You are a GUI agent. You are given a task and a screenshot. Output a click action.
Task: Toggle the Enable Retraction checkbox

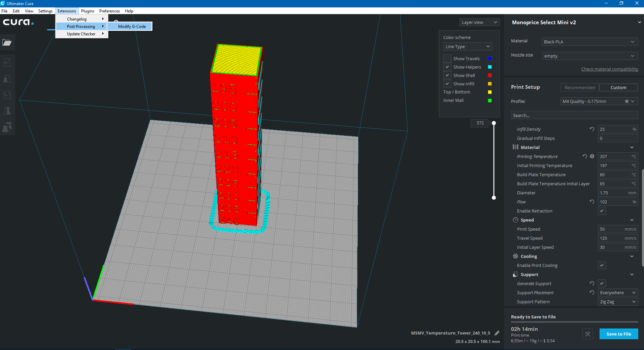(x=602, y=211)
